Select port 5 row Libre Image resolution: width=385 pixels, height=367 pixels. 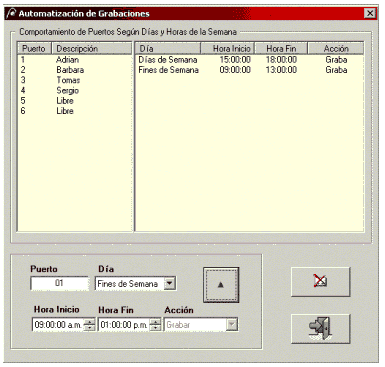click(x=75, y=101)
